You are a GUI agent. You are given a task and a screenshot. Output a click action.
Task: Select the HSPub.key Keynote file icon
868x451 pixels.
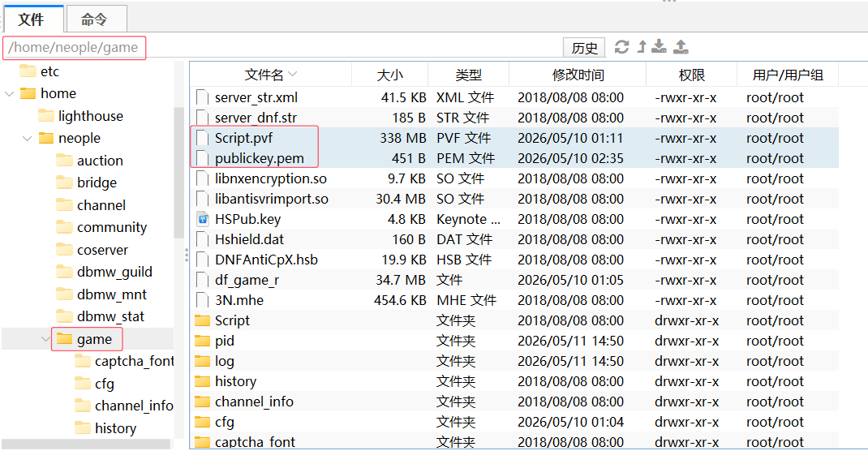pos(203,219)
